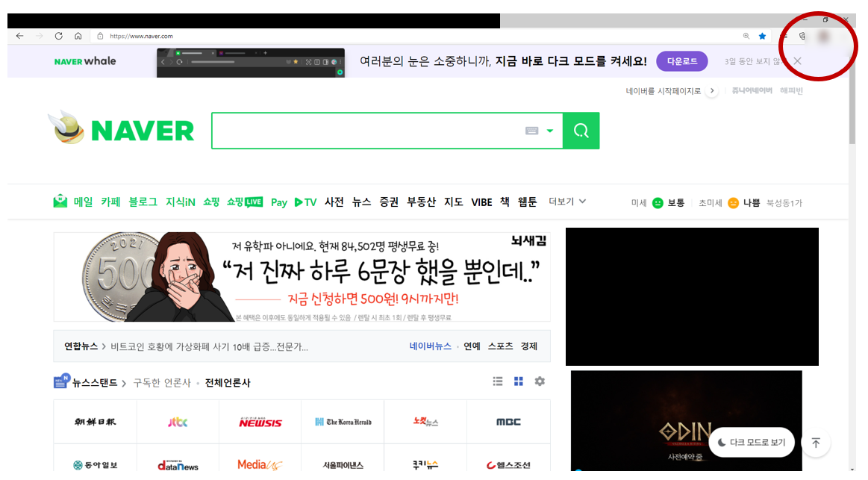Set Naver as start page via 네이버를 시작페이지로
Viewport: 868px width, 480px height.
(664, 91)
